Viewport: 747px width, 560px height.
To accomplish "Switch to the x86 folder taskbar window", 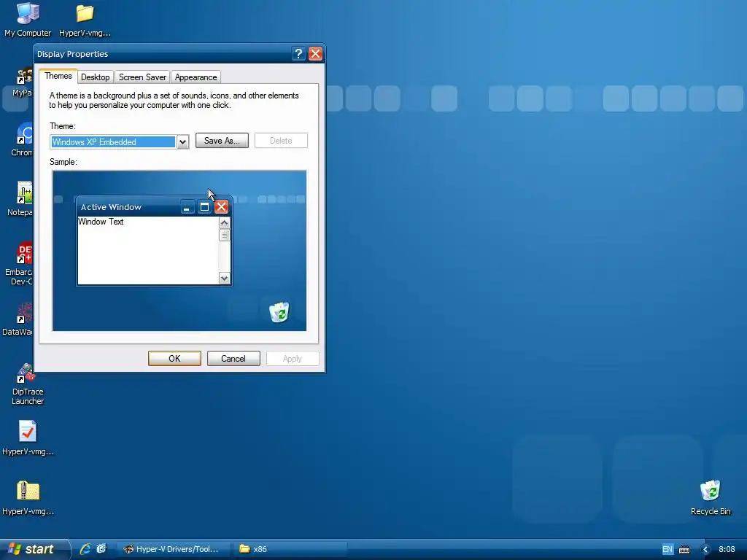I will pos(289,549).
